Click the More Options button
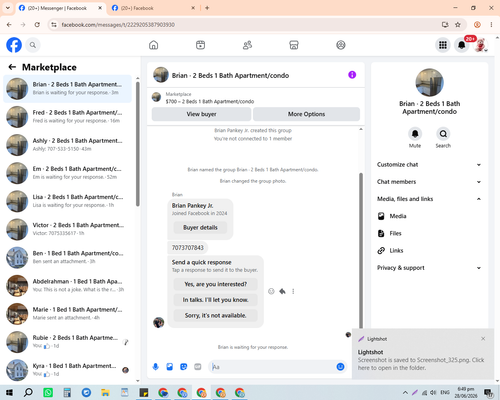Screen dimensions: 500x400 coord(306,114)
